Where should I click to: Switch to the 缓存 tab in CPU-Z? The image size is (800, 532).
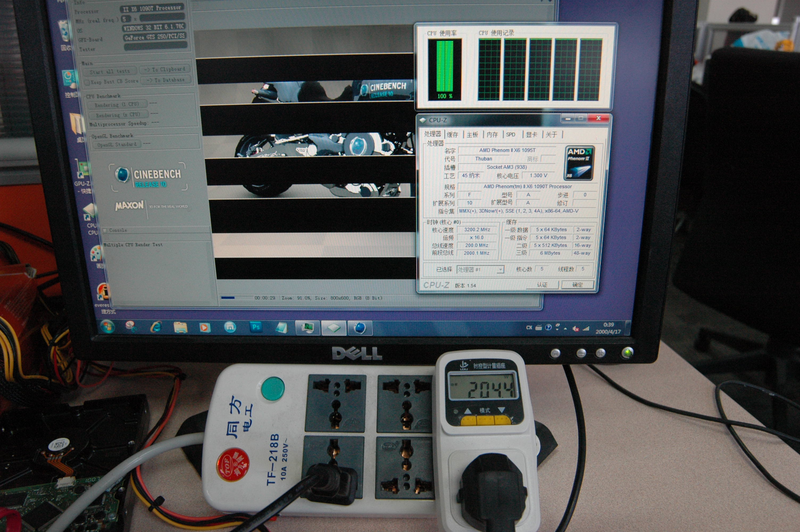452,135
